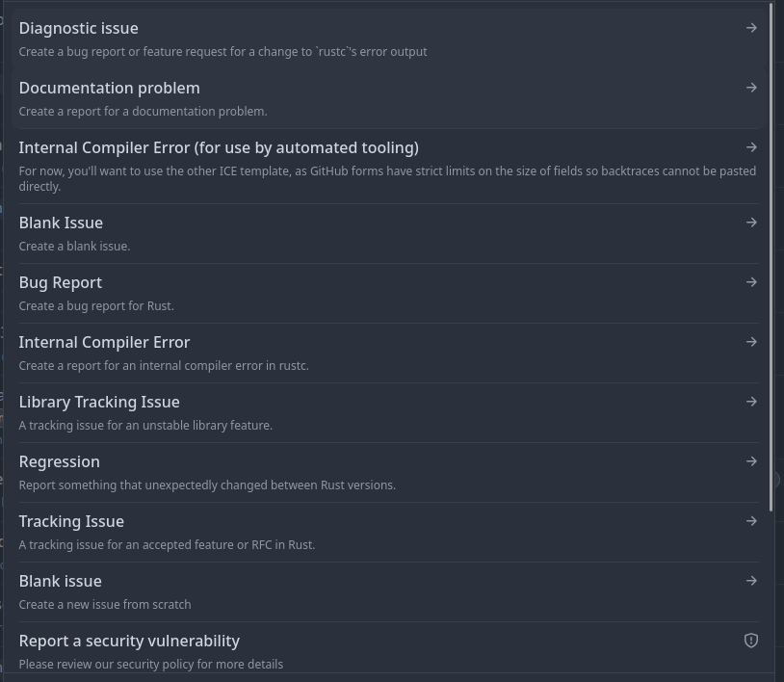Click the arrow icon for Bug Report

click(x=751, y=282)
